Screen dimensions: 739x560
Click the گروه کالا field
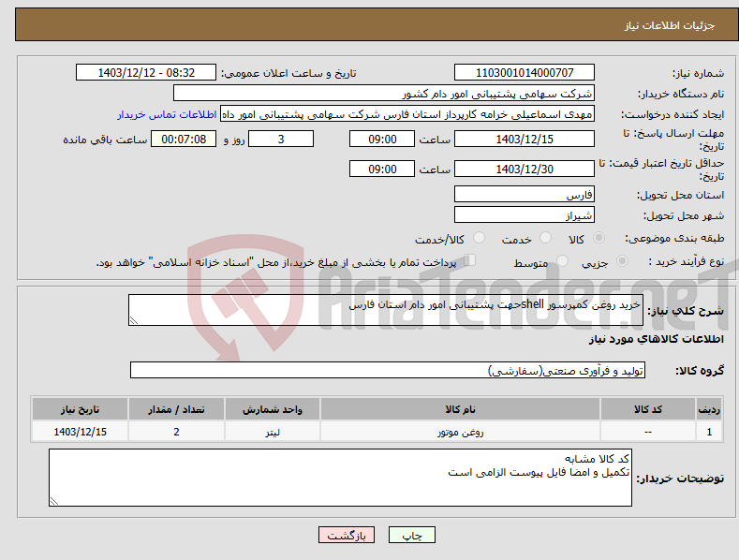coord(388,370)
